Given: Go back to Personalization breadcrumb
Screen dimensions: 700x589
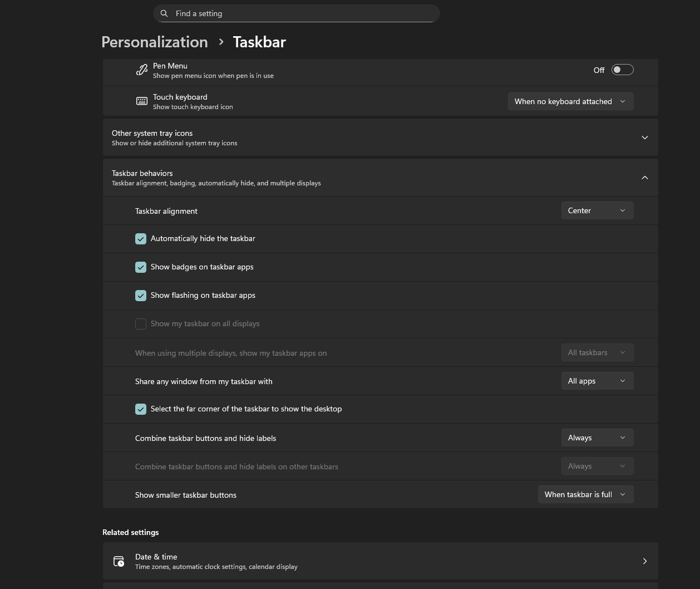Looking at the screenshot, I should click(x=154, y=42).
